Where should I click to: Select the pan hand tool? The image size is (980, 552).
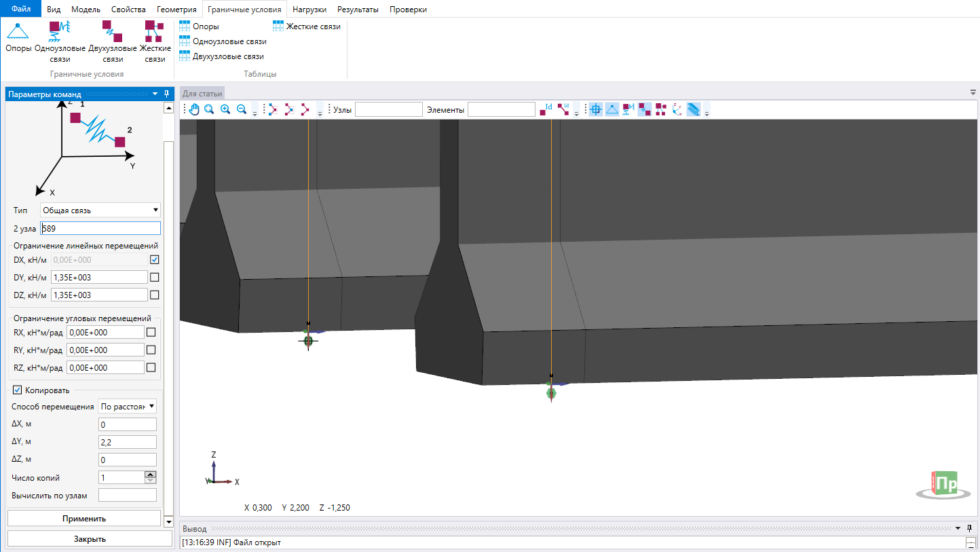pyautogui.click(x=194, y=109)
